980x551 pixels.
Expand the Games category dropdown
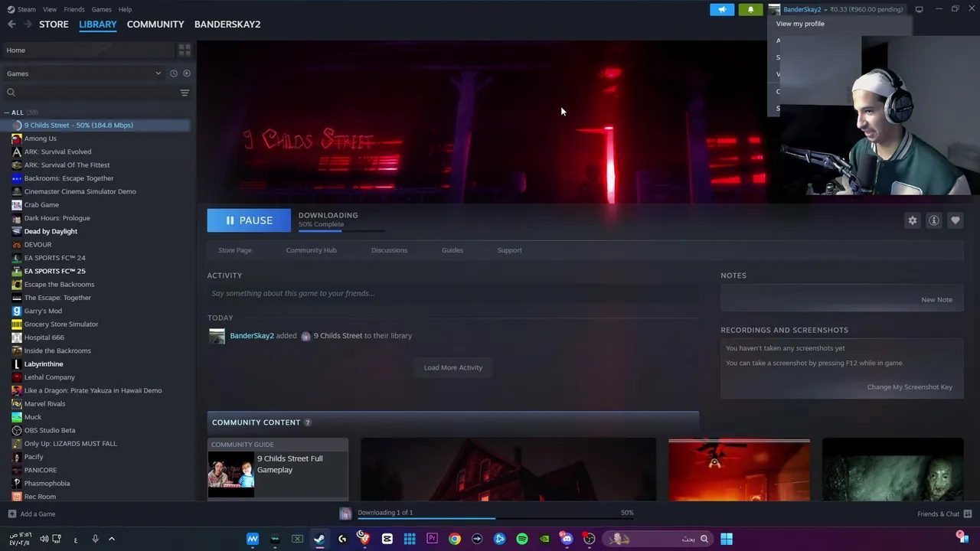coord(158,73)
